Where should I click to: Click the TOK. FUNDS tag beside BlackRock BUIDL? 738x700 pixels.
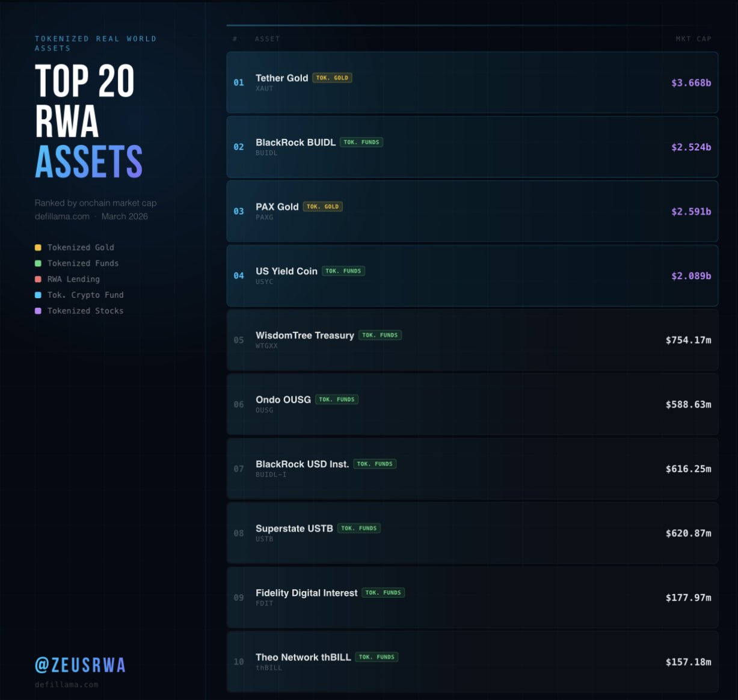(361, 142)
